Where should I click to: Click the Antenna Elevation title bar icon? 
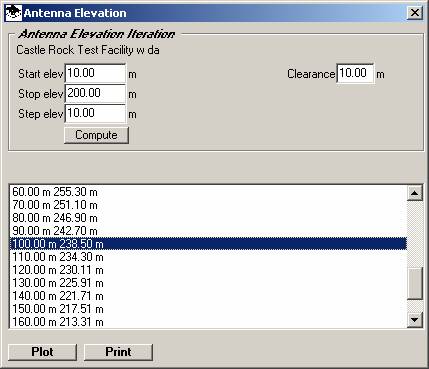pyautogui.click(x=14, y=13)
